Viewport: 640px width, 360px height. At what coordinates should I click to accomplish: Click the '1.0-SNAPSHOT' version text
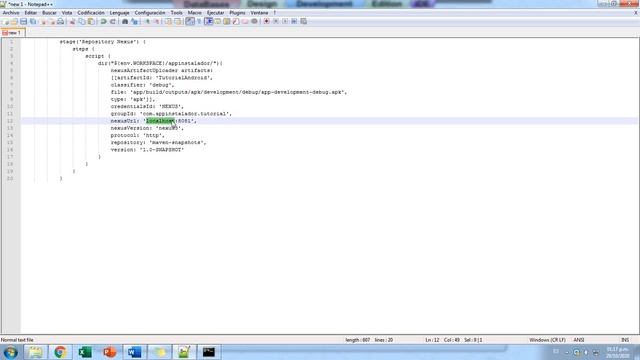[x=162, y=150]
